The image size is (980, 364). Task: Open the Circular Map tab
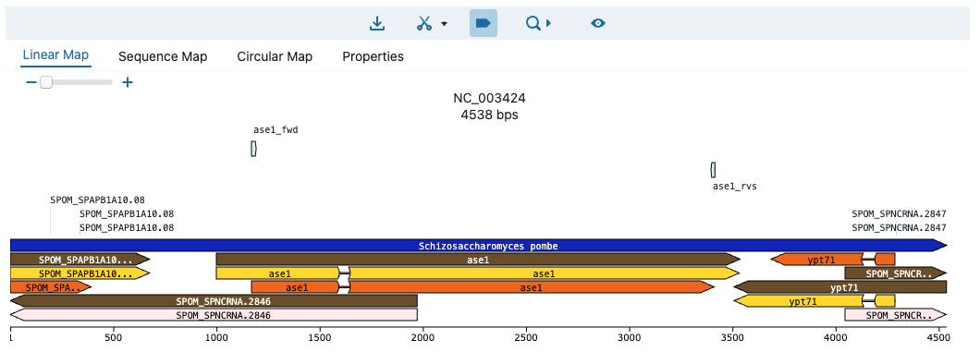coord(275,56)
